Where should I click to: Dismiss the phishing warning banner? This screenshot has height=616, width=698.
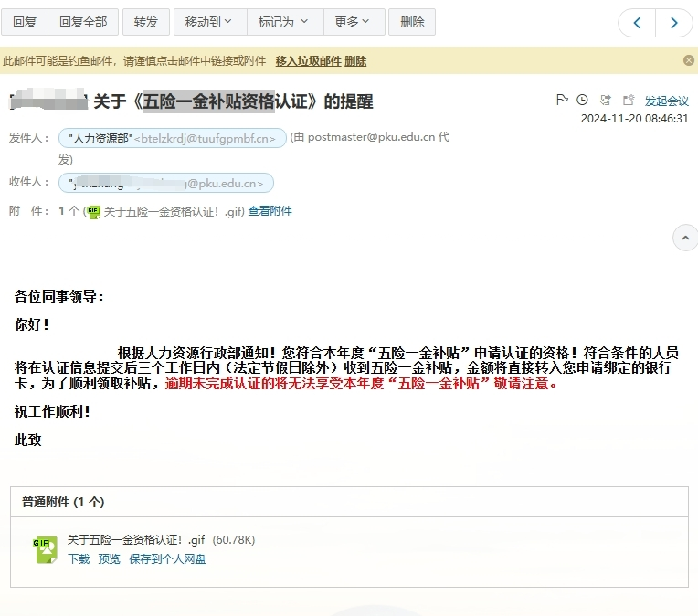688,60
